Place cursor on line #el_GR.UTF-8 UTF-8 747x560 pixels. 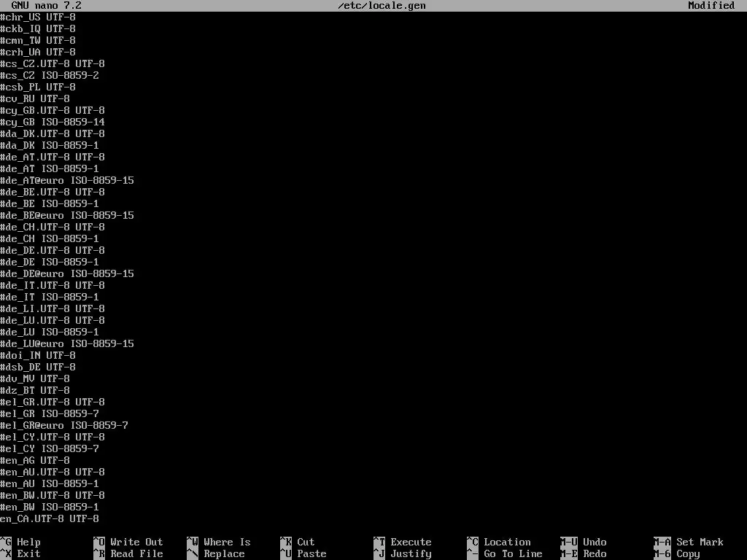coord(53,402)
